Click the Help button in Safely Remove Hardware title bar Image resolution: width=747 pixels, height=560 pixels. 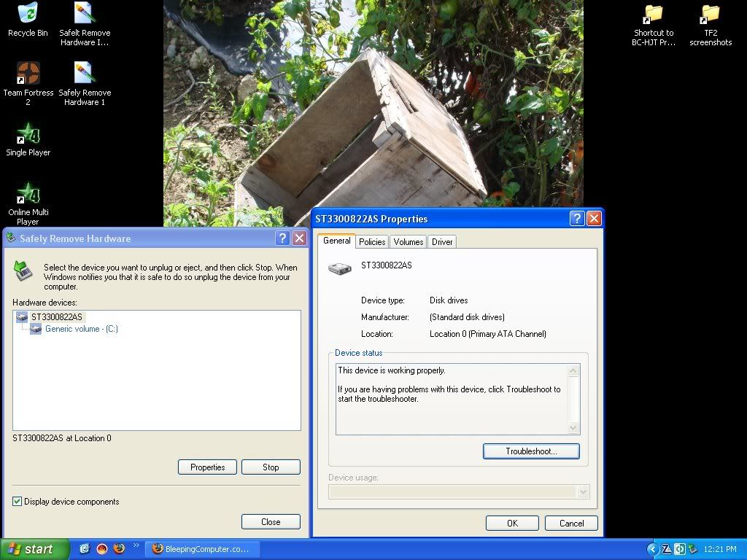[x=282, y=238]
